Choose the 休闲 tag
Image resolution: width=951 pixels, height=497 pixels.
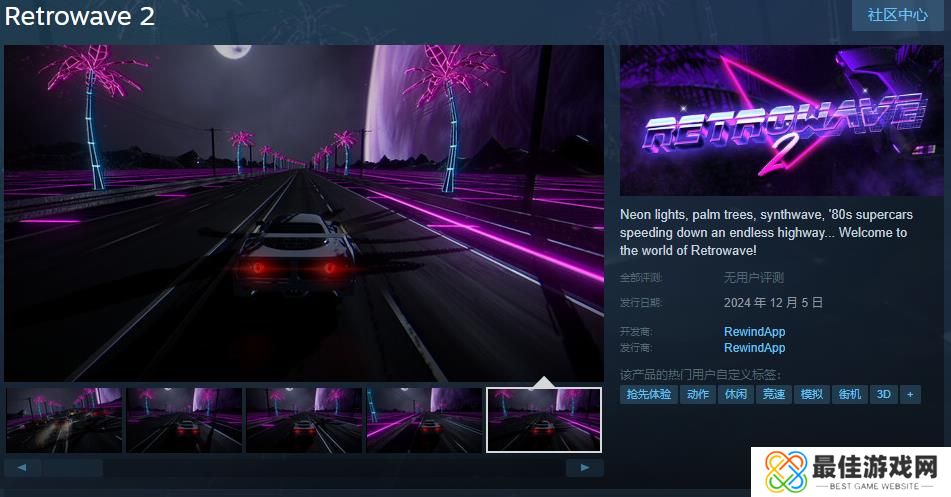[734, 394]
